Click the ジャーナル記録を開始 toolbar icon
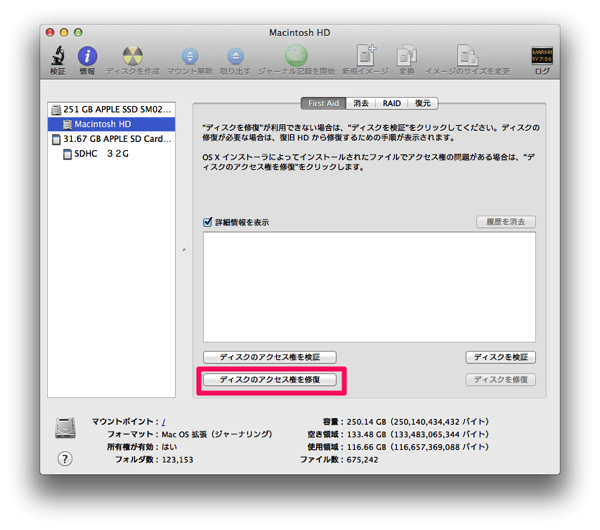Viewport: 600px width, 530px height. coord(296,55)
